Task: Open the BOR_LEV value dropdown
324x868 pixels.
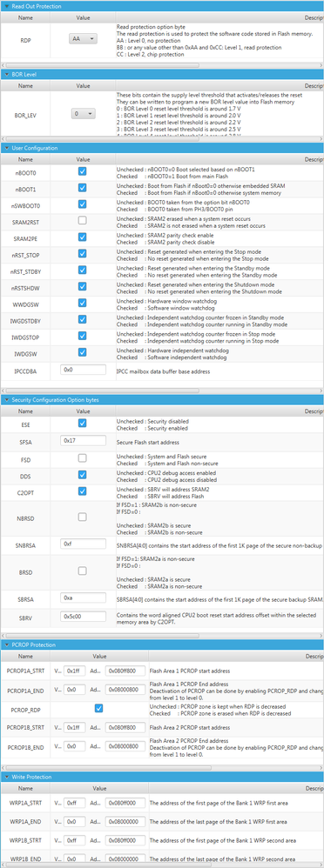Action: click(83, 113)
